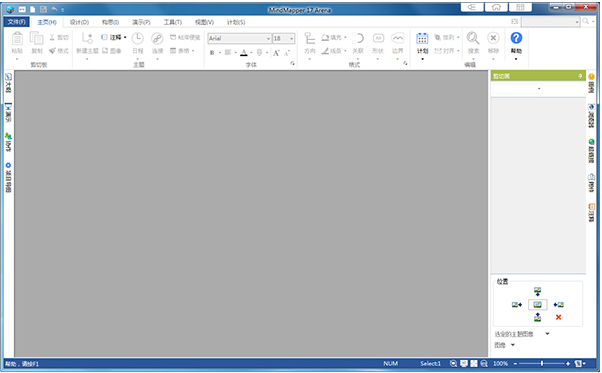Open the Presentation (演示) left sidebar tab

coord(8,112)
